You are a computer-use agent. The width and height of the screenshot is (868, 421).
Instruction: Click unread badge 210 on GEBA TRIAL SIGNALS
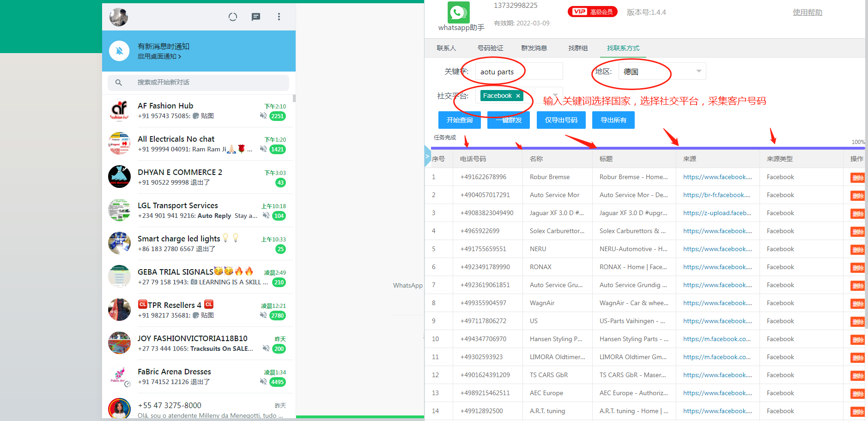[x=279, y=283]
